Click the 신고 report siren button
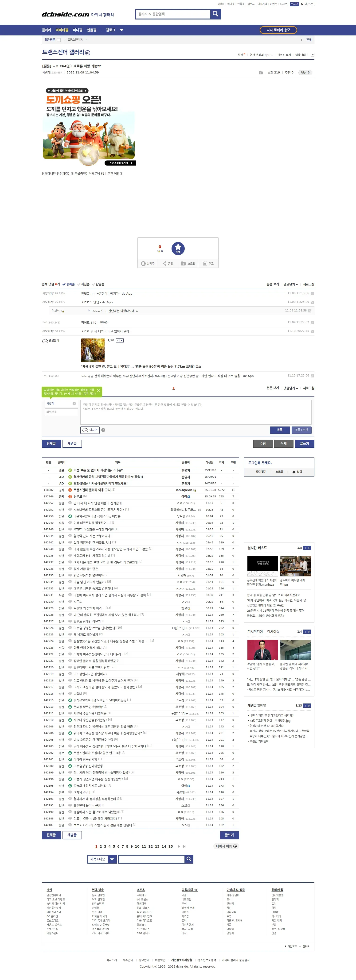This screenshot has width=356, height=980. tap(208, 263)
